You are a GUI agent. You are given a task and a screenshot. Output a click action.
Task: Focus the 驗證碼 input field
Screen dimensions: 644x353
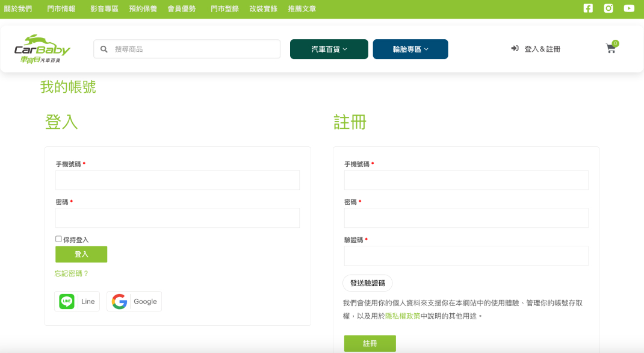466,255
